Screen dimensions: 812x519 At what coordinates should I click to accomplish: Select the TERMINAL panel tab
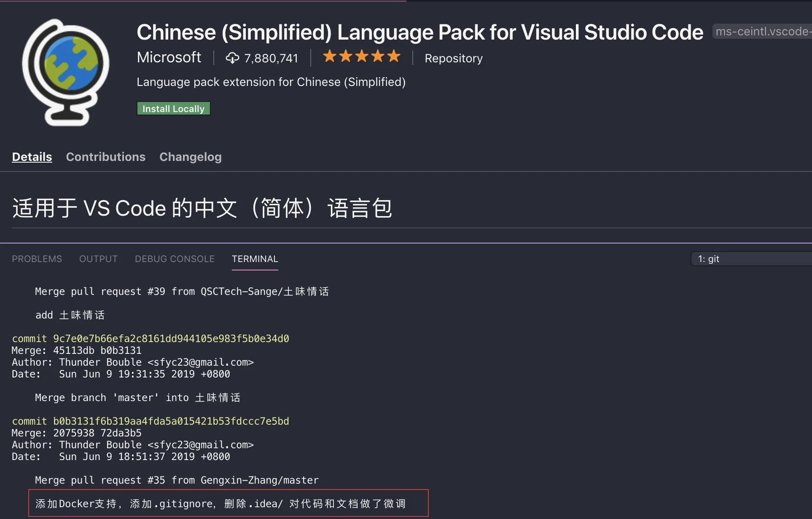click(255, 259)
